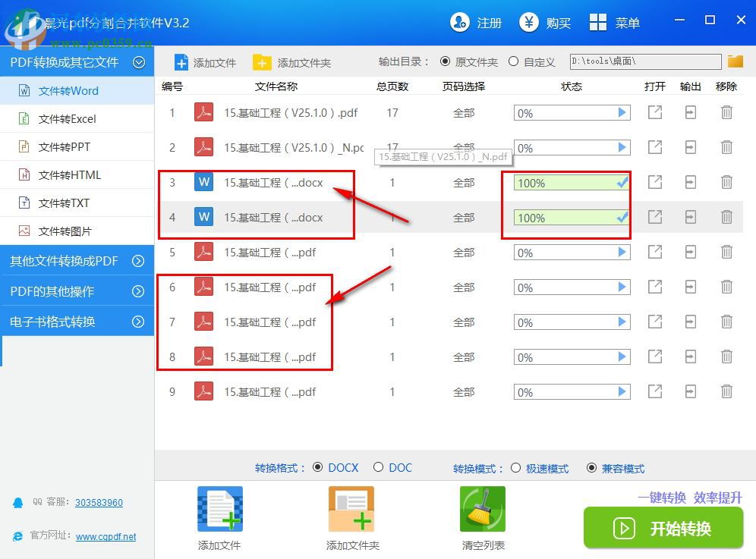Select the 文件转Word conversion tool
756x559 pixels.
[x=67, y=90]
